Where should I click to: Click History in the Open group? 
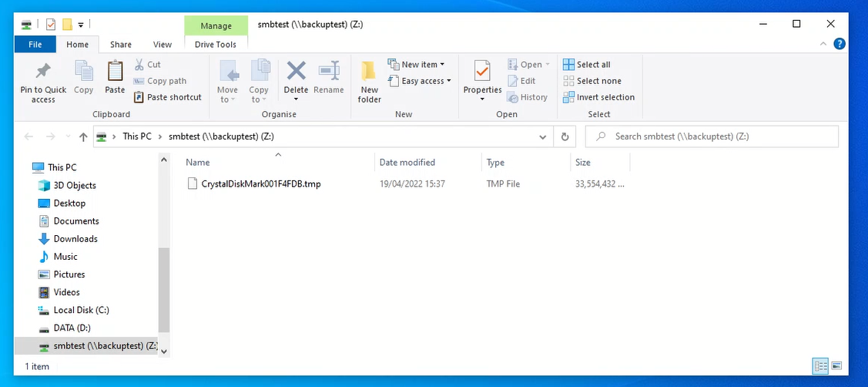(x=527, y=97)
